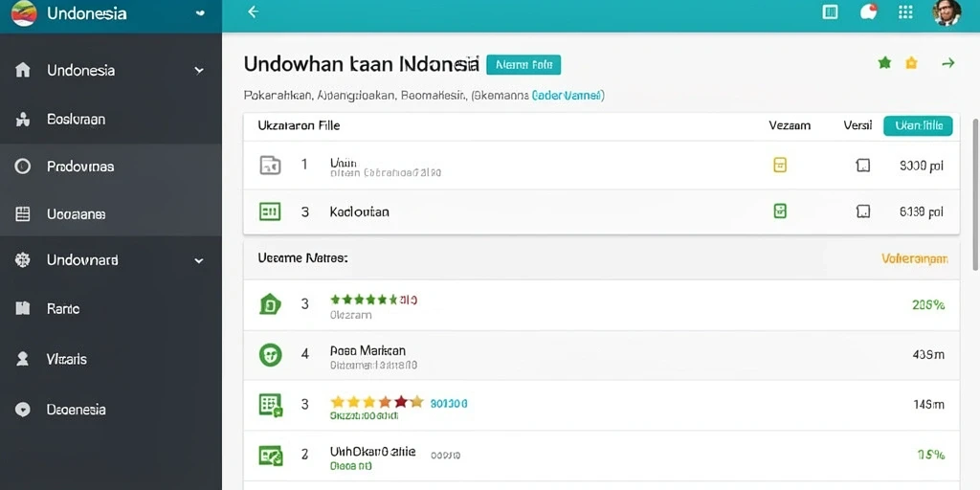Expand the Undonesia sidebar chevron

199,71
